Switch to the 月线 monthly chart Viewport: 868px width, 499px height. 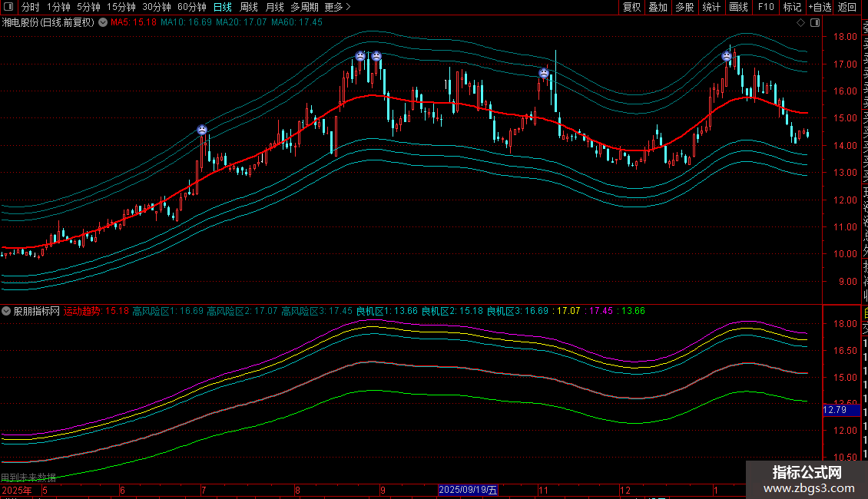tap(274, 7)
